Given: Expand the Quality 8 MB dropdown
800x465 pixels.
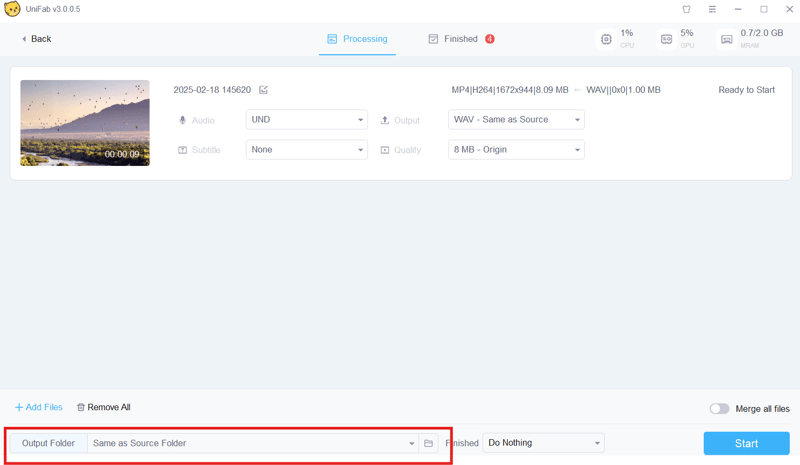Looking at the screenshot, I should (516, 150).
